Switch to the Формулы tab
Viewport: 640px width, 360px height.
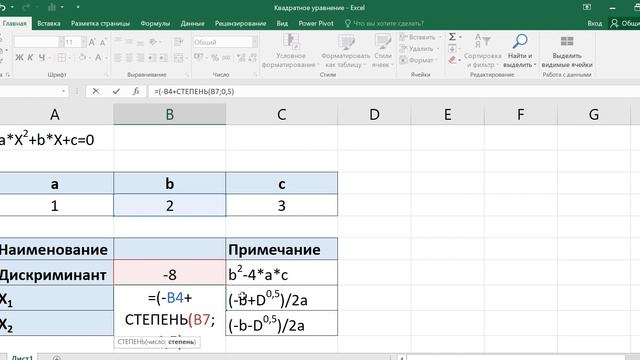[155, 24]
